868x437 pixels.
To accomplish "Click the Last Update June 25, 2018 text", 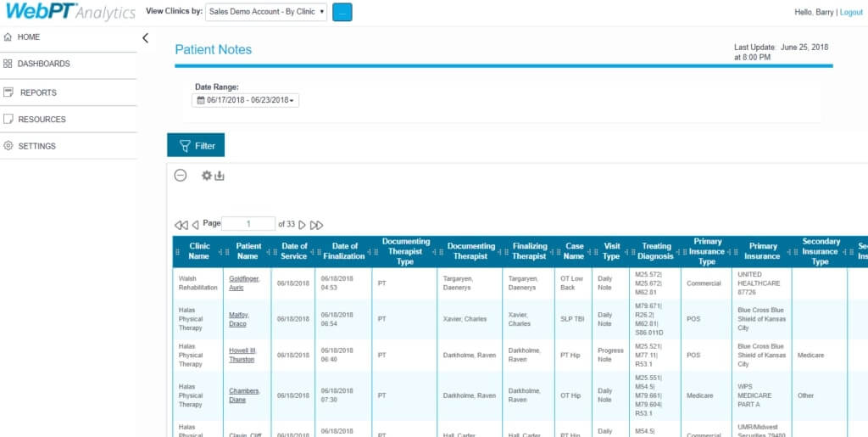I will [x=781, y=52].
